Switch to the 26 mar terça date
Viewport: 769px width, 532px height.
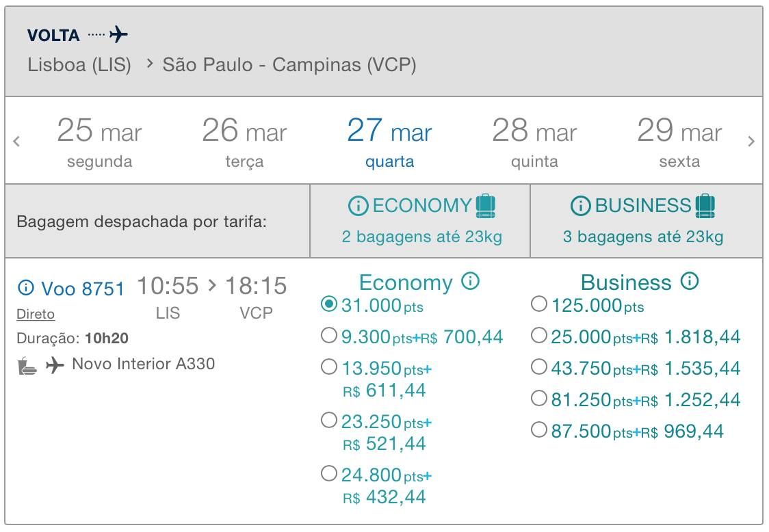pyautogui.click(x=244, y=142)
